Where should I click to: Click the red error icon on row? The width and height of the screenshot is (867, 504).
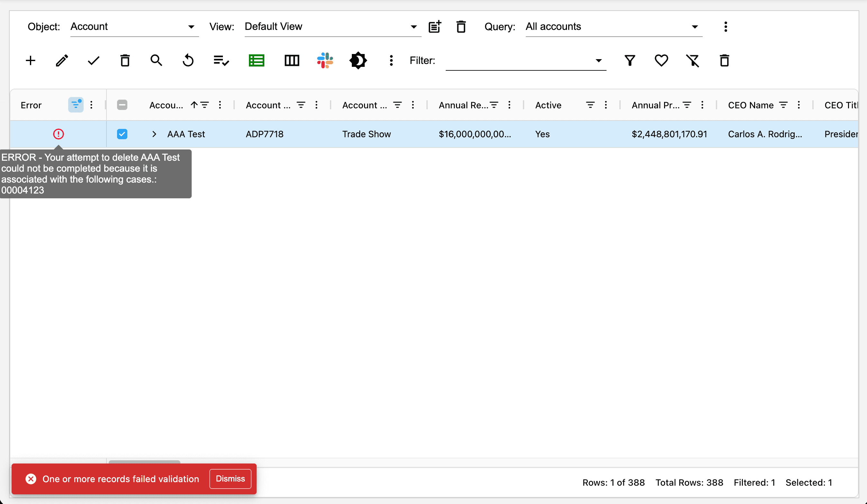pyautogui.click(x=59, y=134)
